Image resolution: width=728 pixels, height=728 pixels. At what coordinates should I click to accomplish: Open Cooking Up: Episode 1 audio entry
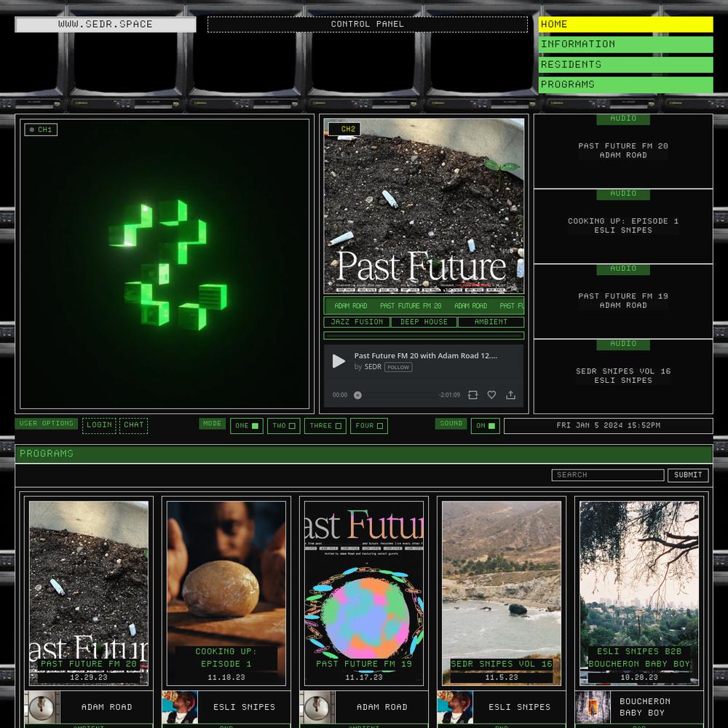[x=623, y=226]
